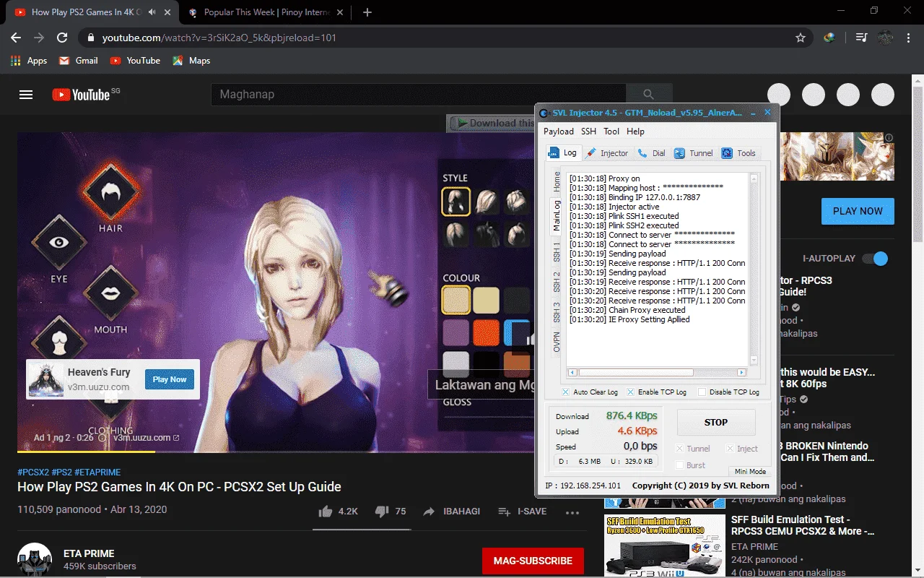Click the YouTube search magnifier button
Image resolution: width=924 pixels, height=578 pixels.
click(648, 94)
